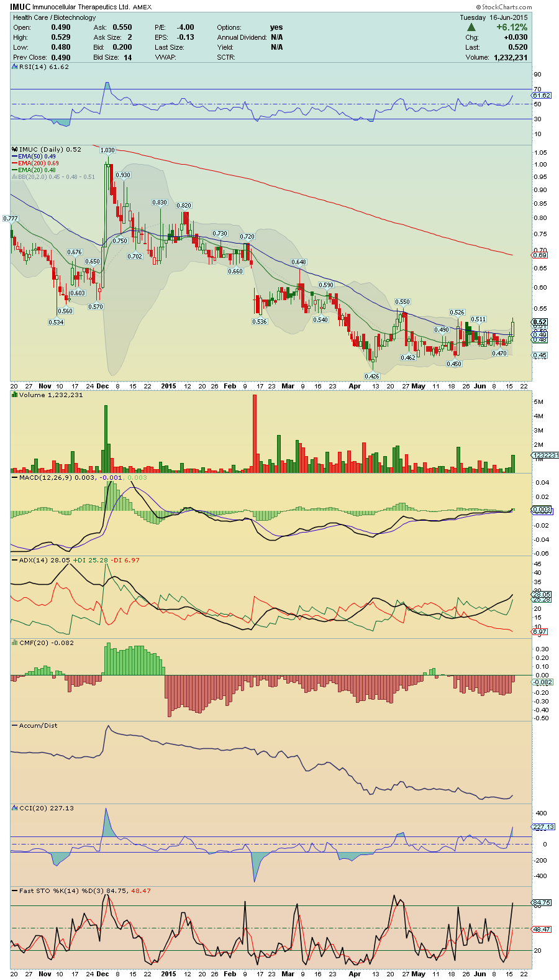Click the 0.534 low price label
This screenshot has height=980, width=559.
tap(56, 323)
